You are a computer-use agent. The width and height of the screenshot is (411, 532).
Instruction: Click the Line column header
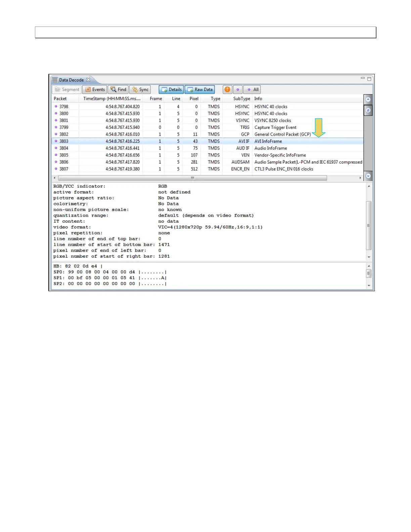[x=173, y=99]
